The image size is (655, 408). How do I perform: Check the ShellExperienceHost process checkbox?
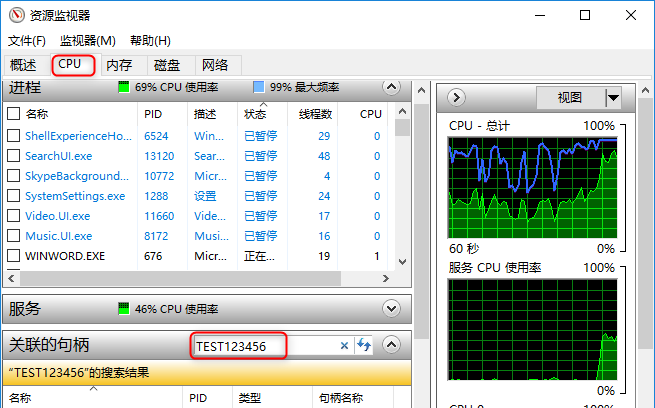[14, 135]
